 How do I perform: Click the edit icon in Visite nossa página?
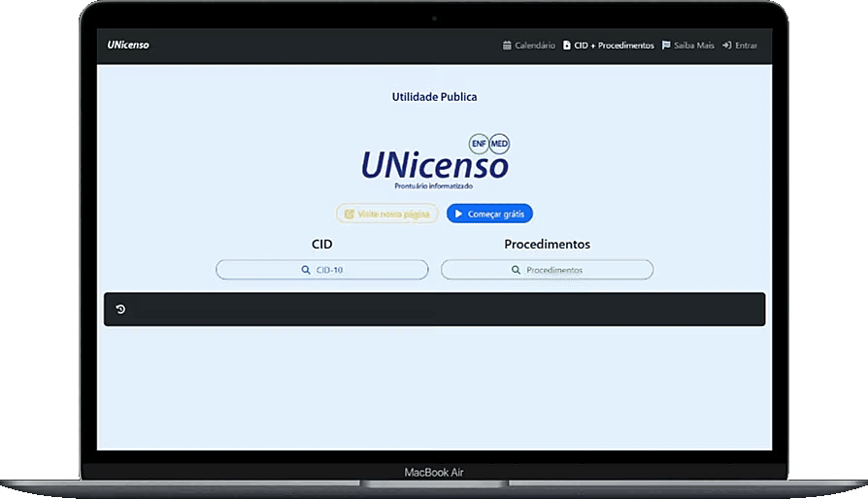pyautogui.click(x=350, y=215)
